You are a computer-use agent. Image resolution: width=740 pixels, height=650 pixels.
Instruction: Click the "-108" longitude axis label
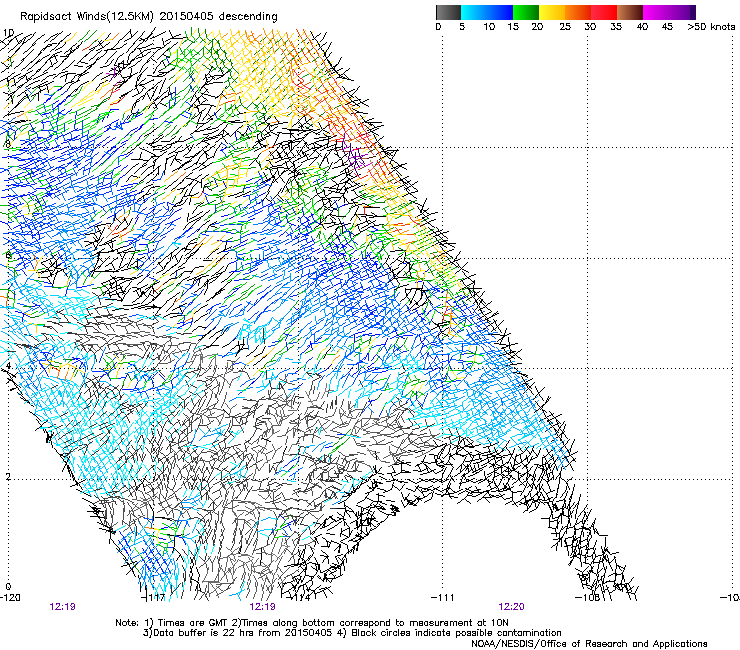pyautogui.click(x=587, y=598)
